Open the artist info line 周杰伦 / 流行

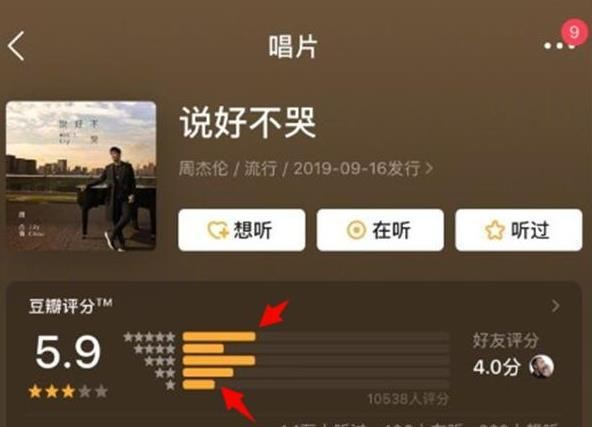coord(228,168)
